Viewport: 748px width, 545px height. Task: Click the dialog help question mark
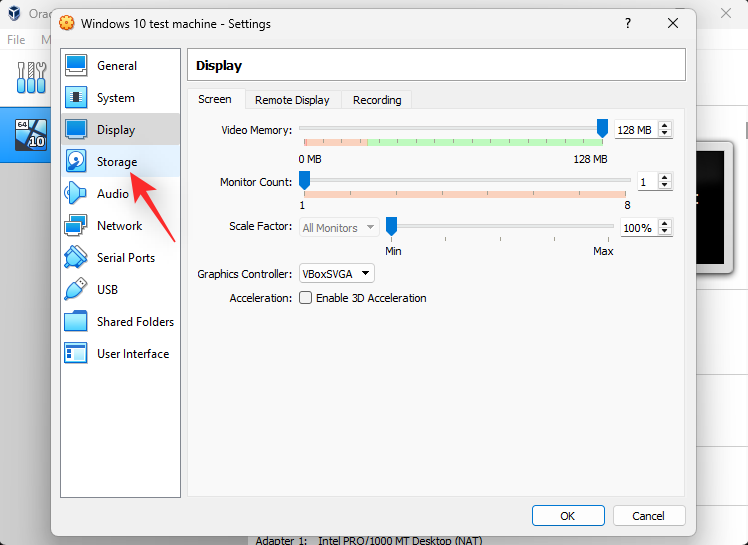627,23
